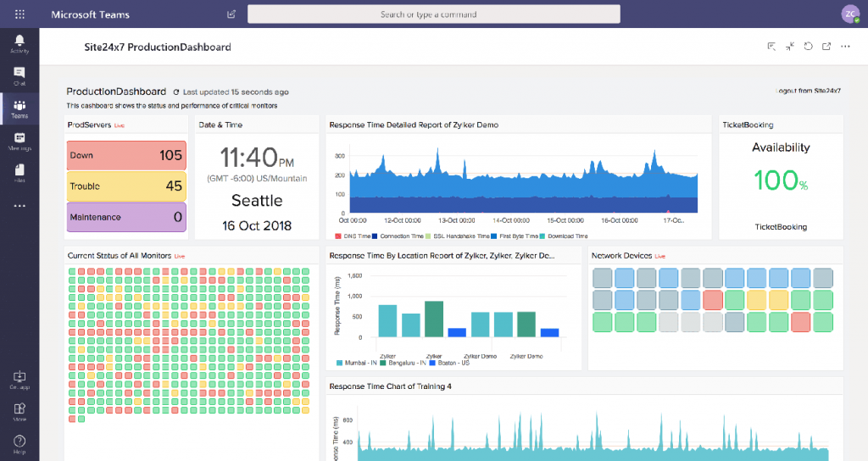Click the Logout from Site24x7 link
Viewport: 868px width, 461px height.
click(808, 90)
